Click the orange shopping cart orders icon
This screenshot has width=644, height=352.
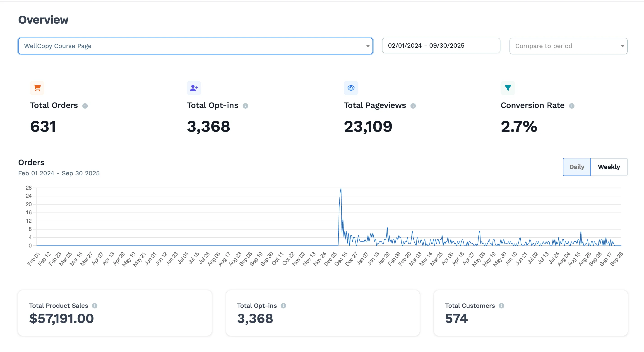[x=37, y=88]
